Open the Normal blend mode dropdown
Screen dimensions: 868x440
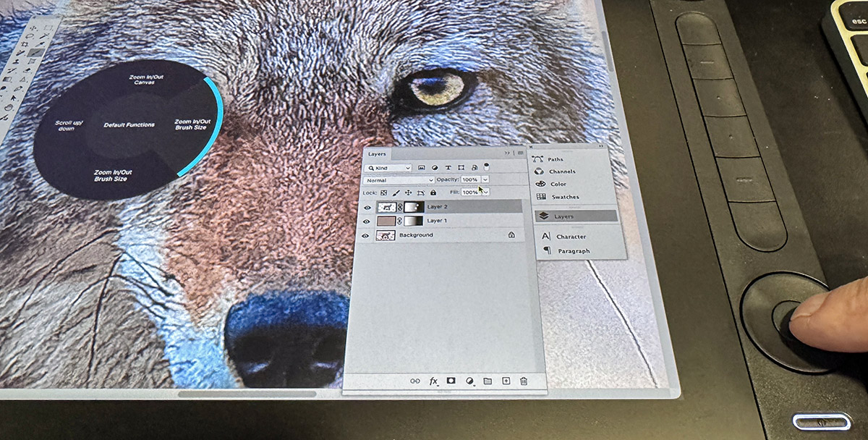(x=396, y=180)
